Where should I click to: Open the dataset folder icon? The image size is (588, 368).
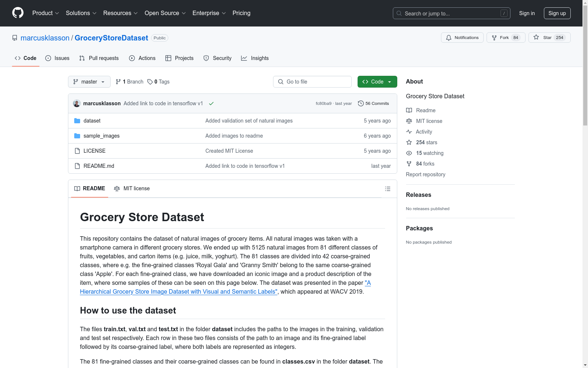point(77,121)
